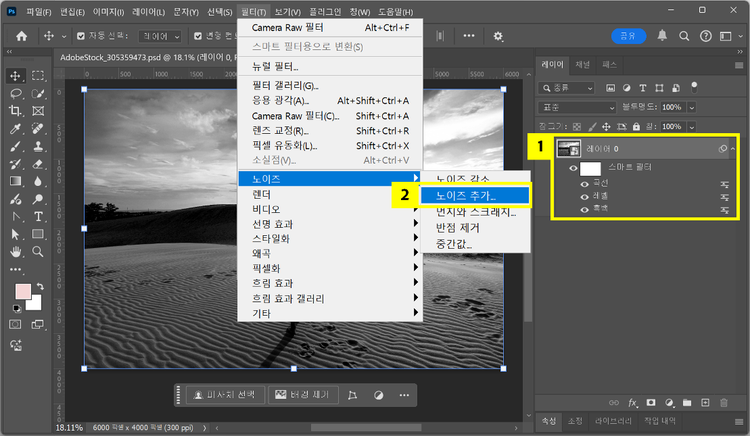The width and height of the screenshot is (750, 436).
Task: Click the search magnifier at top right
Action: (684, 36)
